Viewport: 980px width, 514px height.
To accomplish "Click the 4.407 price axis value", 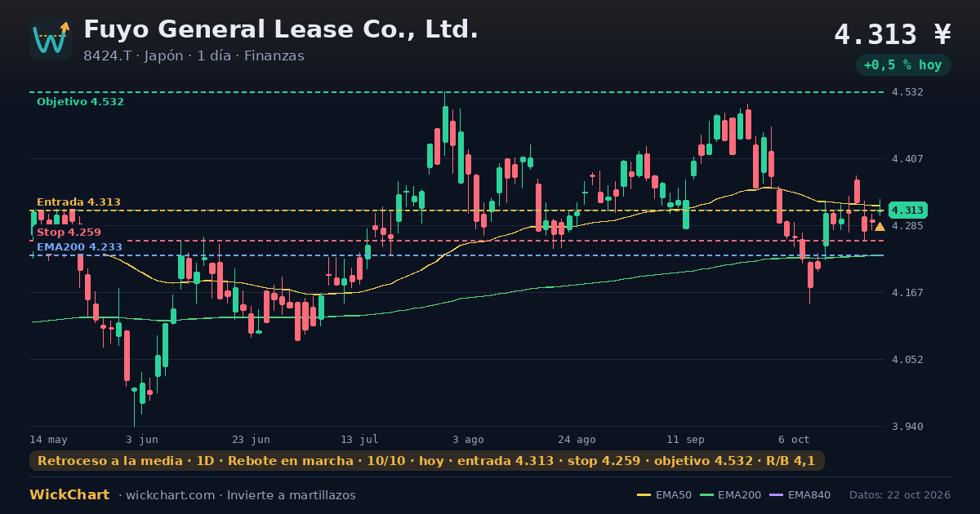I will (x=908, y=159).
